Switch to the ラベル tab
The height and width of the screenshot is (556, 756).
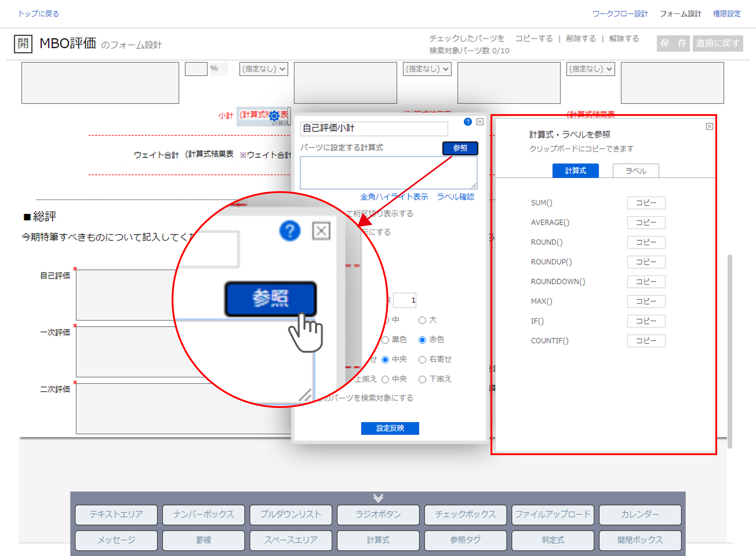coord(636,171)
